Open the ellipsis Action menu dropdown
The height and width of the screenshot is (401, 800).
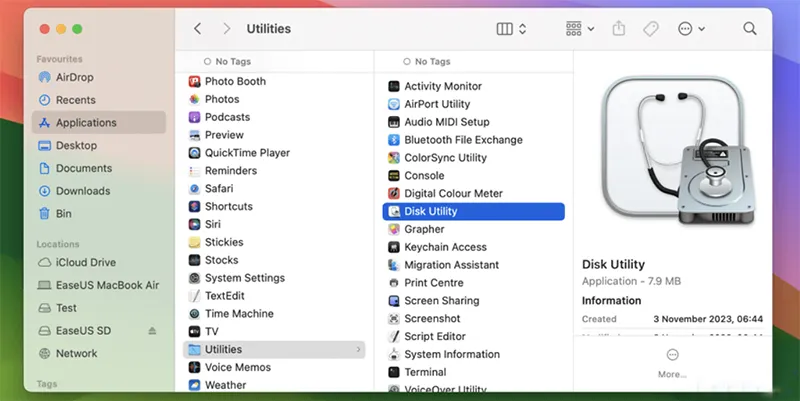691,29
